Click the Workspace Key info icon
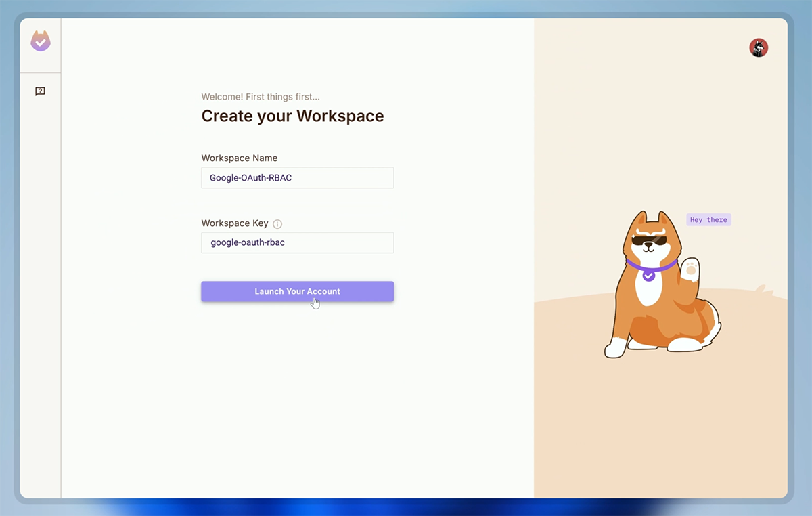This screenshot has height=516, width=812. 277,224
